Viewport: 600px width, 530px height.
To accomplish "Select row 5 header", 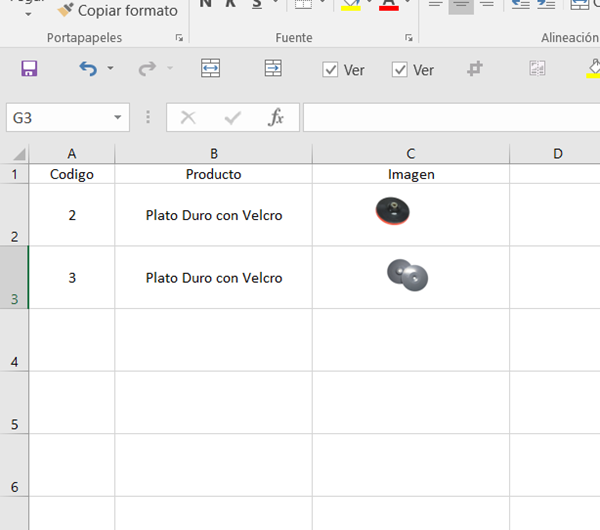I will (x=14, y=403).
